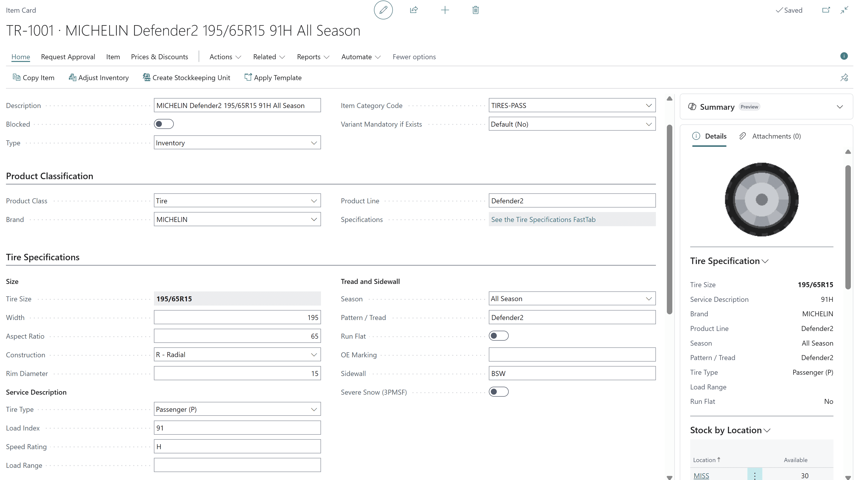Click Create Stockkeeping Unit action
868x480 pixels.
186,78
